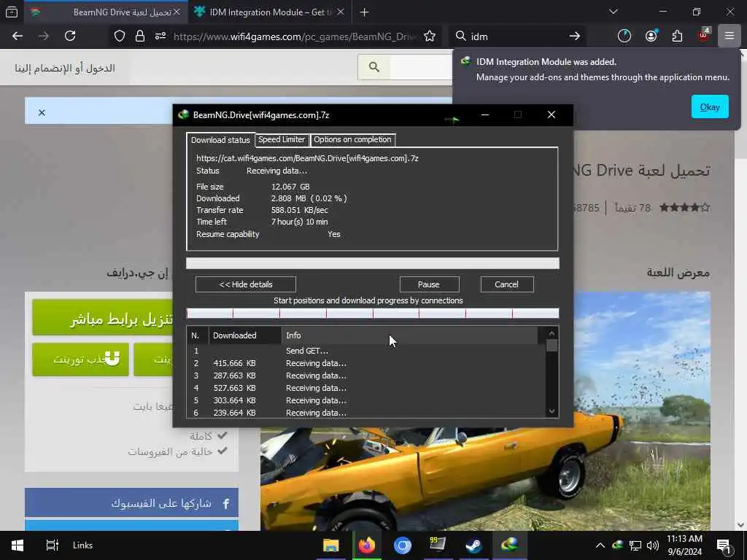Click the Downloaded column header

click(245, 335)
